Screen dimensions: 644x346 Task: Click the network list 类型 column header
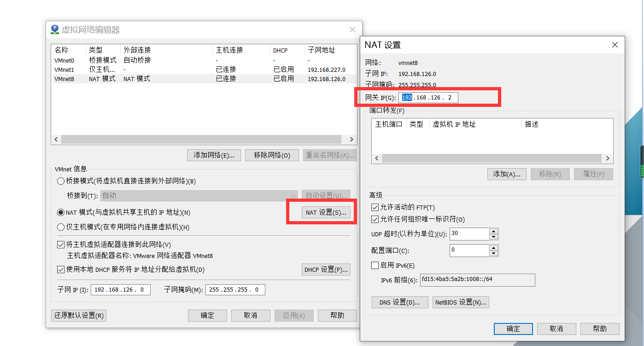click(x=103, y=50)
